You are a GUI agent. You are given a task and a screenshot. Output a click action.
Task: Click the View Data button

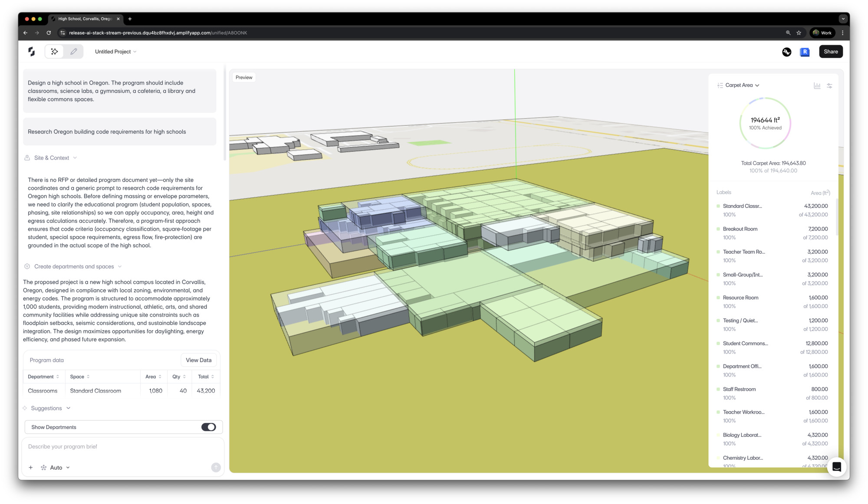(x=198, y=360)
